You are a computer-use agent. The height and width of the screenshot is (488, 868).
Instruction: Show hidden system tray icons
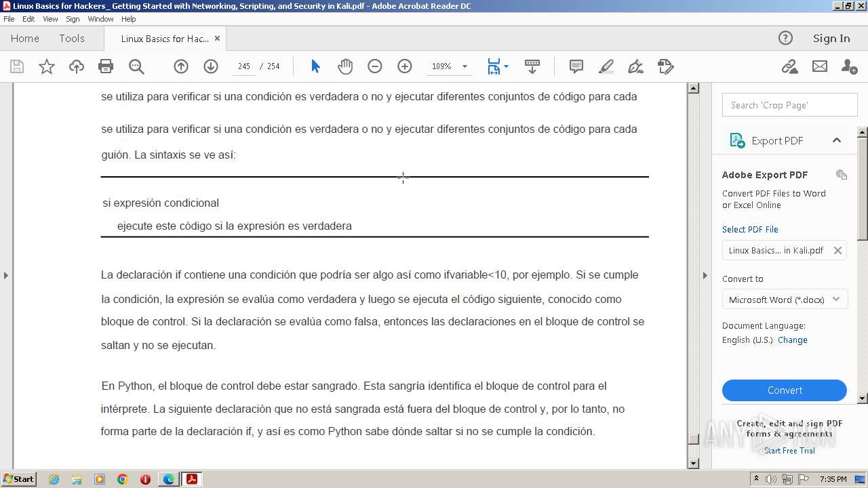[756, 479]
